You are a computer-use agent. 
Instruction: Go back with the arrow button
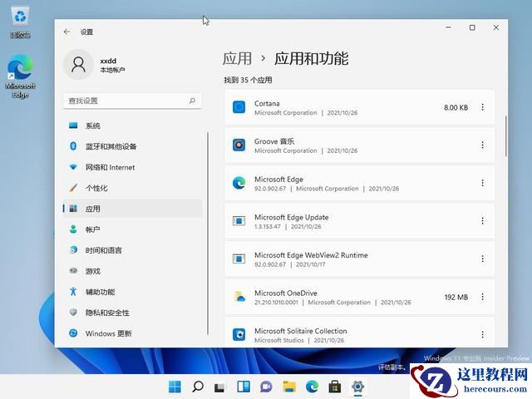[66, 32]
